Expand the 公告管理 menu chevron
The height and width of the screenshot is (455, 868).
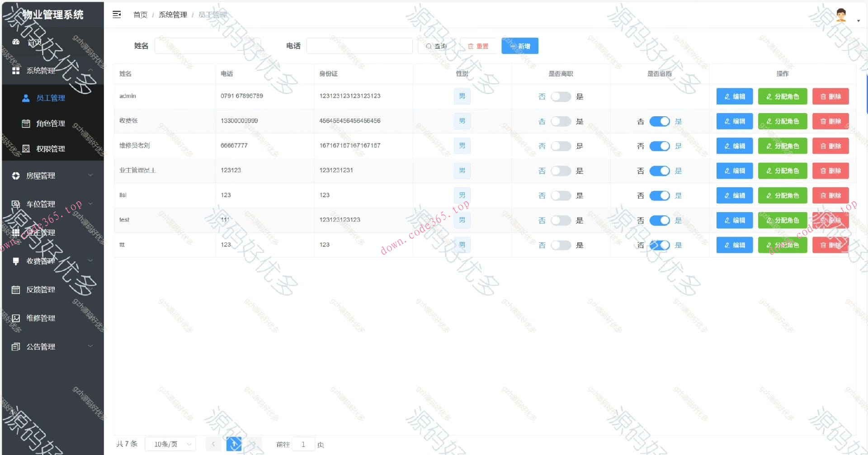coord(90,346)
